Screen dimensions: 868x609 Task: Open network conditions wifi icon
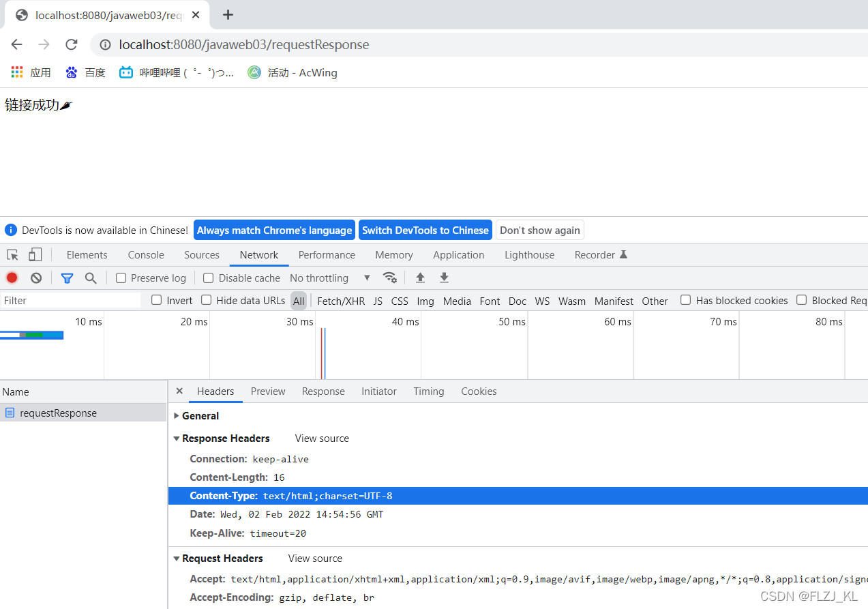coord(390,278)
